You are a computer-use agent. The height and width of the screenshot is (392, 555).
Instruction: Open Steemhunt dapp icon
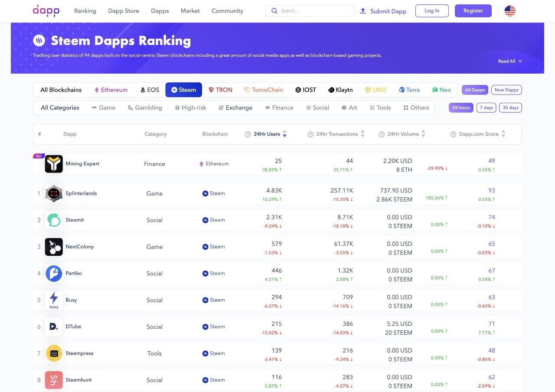(54, 380)
